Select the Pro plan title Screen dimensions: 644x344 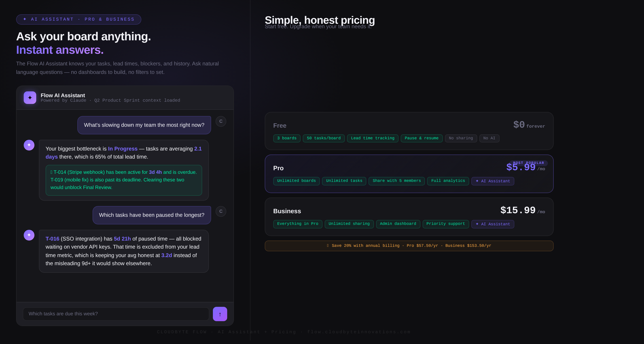coord(278,168)
